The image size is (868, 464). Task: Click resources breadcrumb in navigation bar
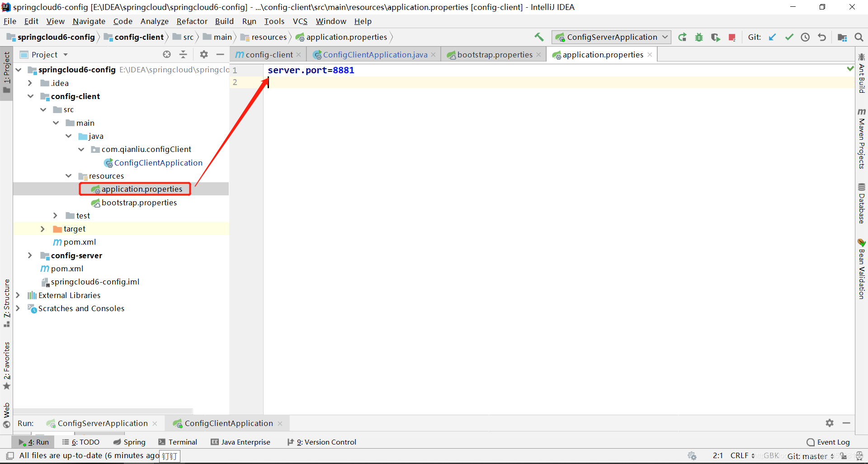[264, 37]
